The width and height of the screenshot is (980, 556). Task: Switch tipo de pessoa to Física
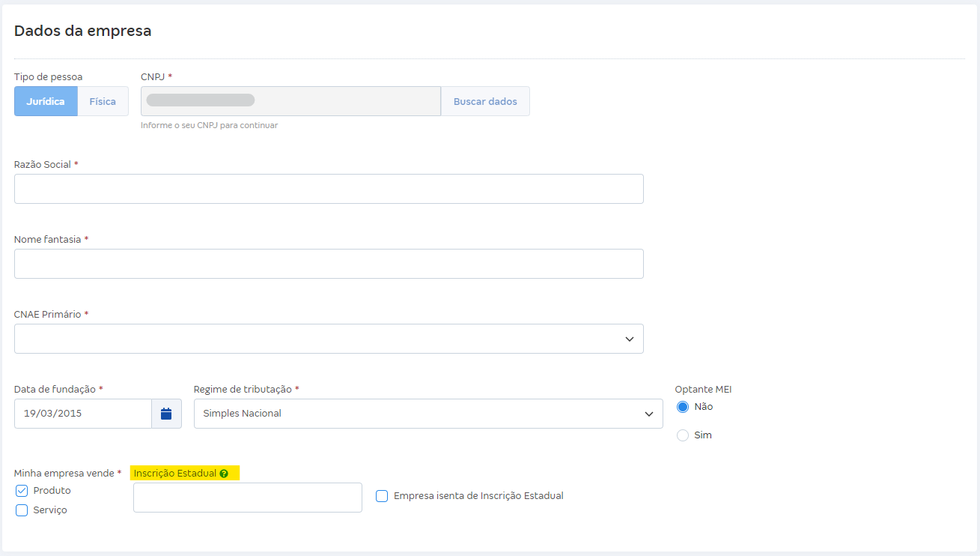click(x=103, y=101)
